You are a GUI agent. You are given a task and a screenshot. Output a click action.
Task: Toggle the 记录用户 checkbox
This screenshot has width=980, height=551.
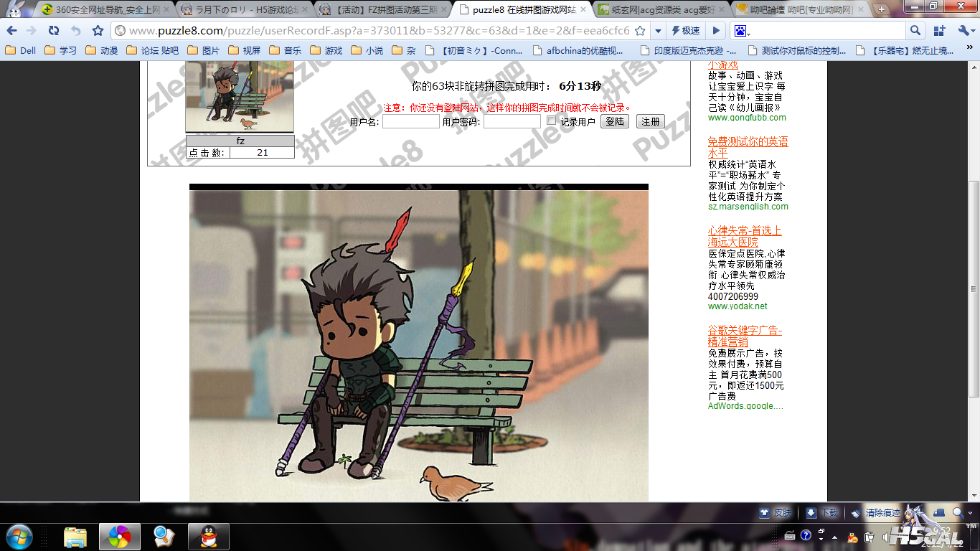[x=551, y=121]
